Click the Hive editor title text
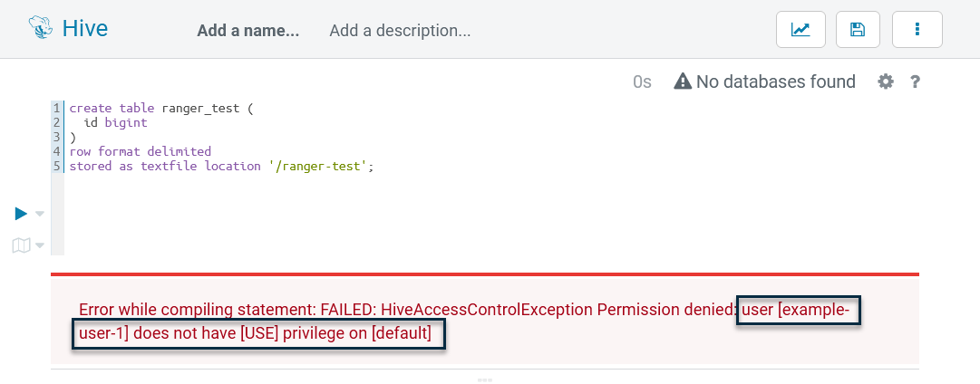The height and width of the screenshot is (384, 980). pos(85,29)
